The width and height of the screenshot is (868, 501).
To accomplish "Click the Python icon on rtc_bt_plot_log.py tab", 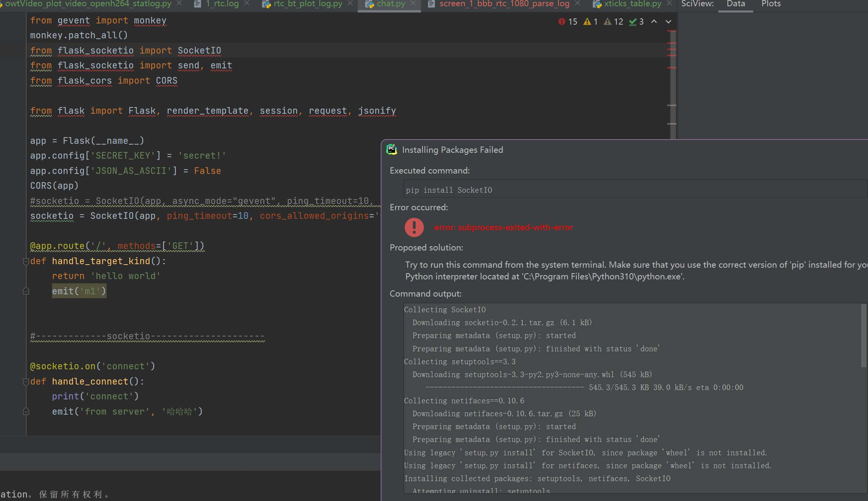I will pyautogui.click(x=266, y=4).
